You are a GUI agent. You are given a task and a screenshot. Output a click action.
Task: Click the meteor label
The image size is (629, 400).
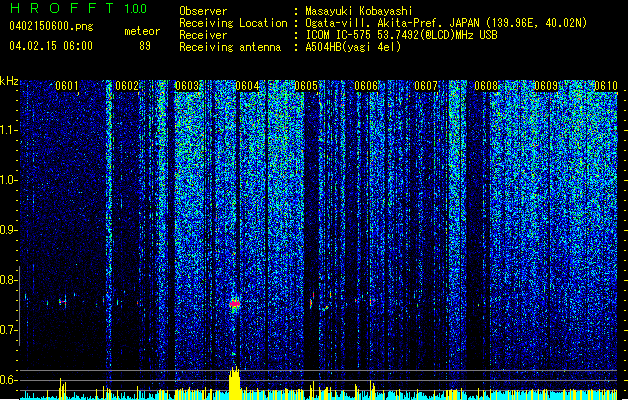[142, 31]
